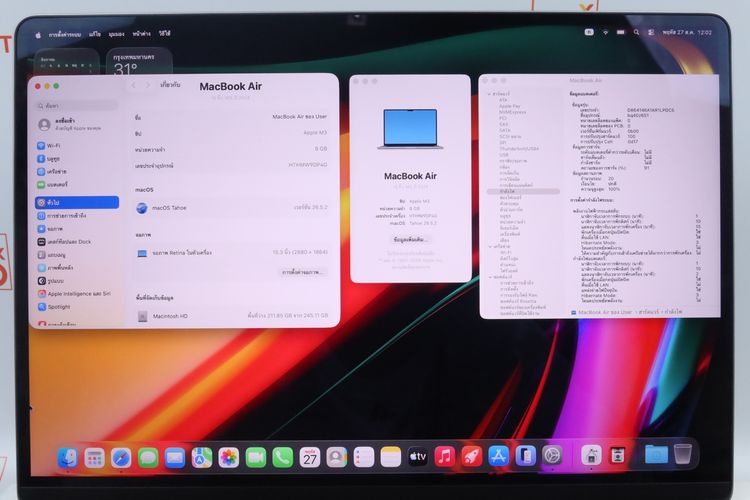This screenshot has width=750, height=500.
Task: Select Spotlight in the Settings sidebar
Action: tap(77, 307)
